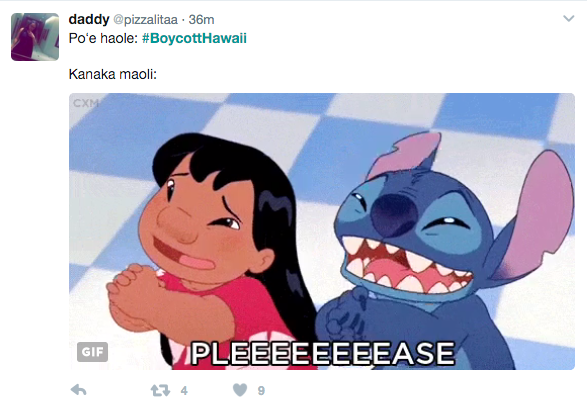The image size is (587, 408).
Task: Reply to the tweet using the arrow icon
Action: 79,390
